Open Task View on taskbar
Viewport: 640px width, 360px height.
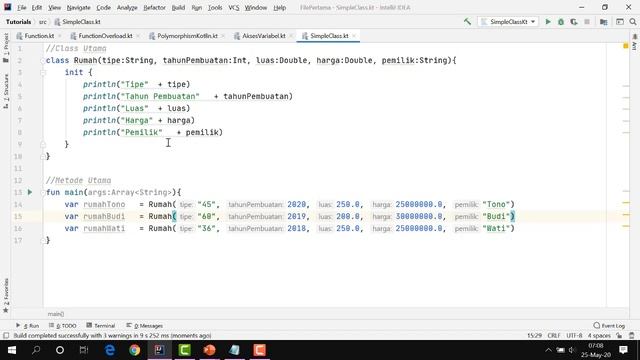pos(84,350)
